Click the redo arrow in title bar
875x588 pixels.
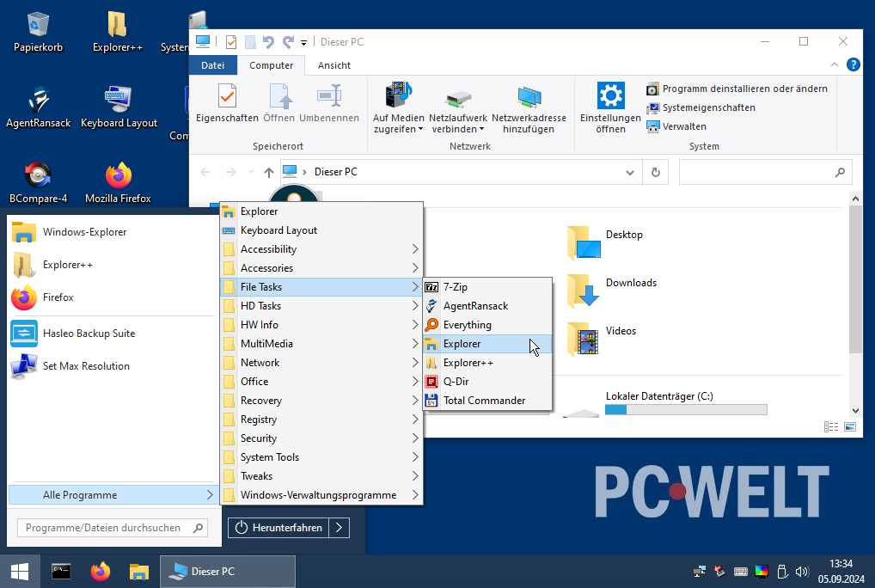pos(288,42)
